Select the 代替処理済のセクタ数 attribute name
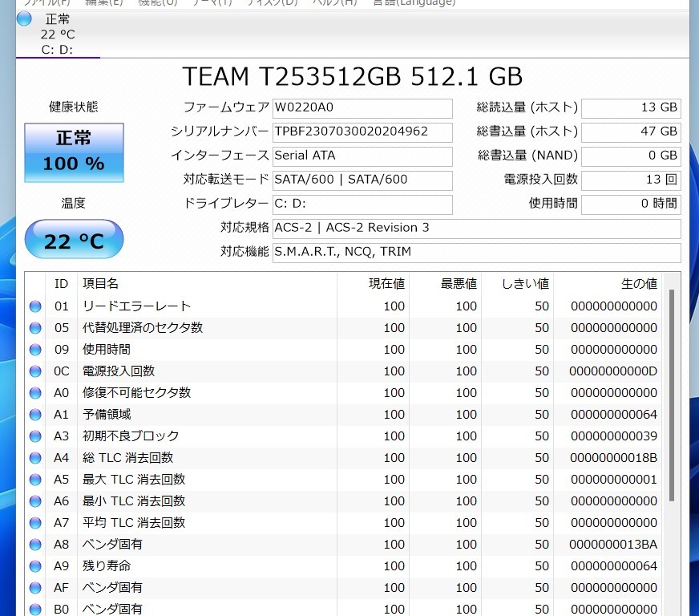 tap(143, 328)
